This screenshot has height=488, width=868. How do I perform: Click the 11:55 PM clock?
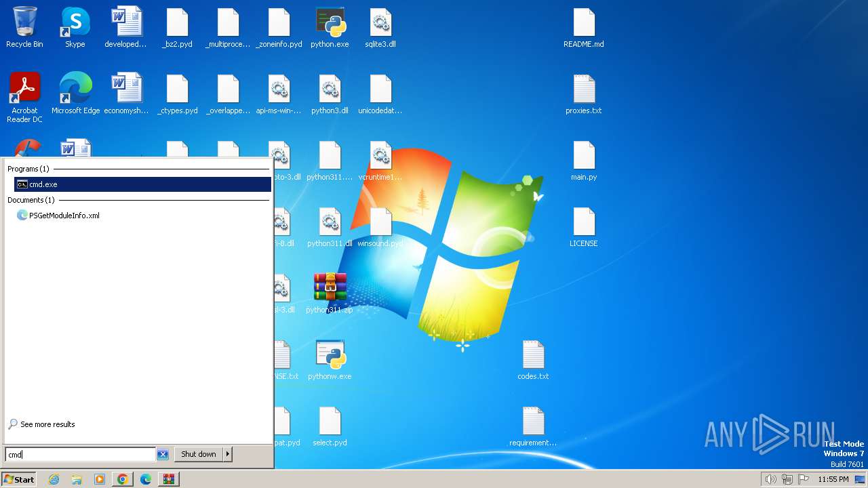pyautogui.click(x=833, y=479)
